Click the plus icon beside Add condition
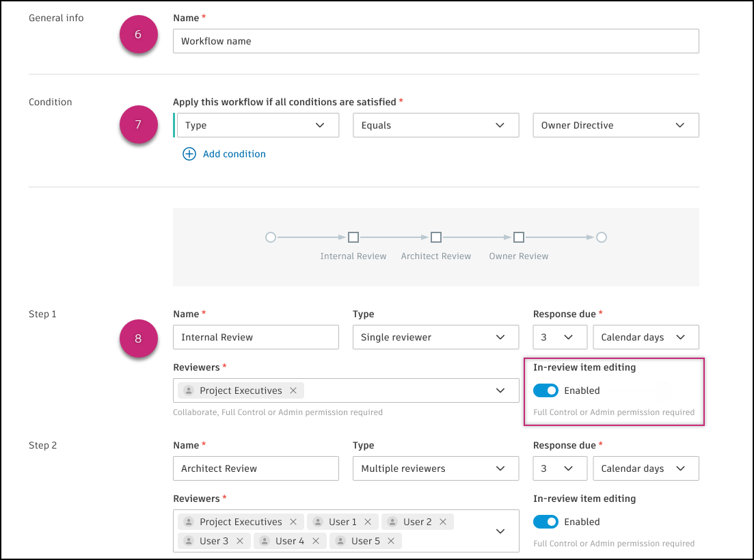754x560 pixels. [189, 154]
